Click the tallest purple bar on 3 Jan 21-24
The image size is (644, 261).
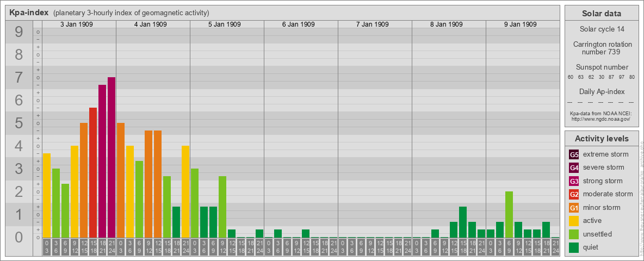coord(112,158)
